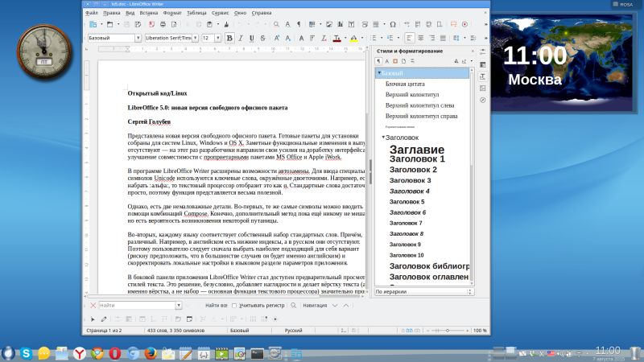This screenshot has width=644, height=362.
Task: Open font size dropdown showing 12
Action: pyautogui.click(x=217, y=38)
